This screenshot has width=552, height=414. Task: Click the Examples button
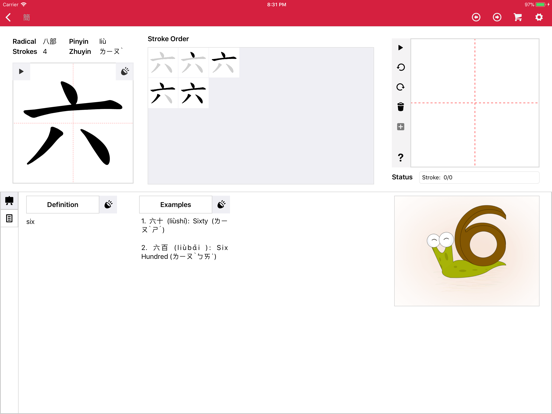176,205
